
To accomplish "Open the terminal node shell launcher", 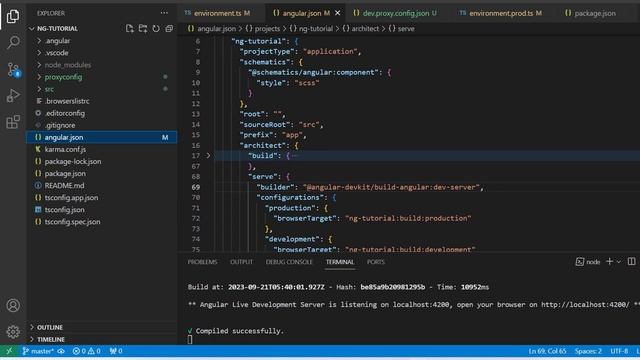I will click(x=588, y=262).
